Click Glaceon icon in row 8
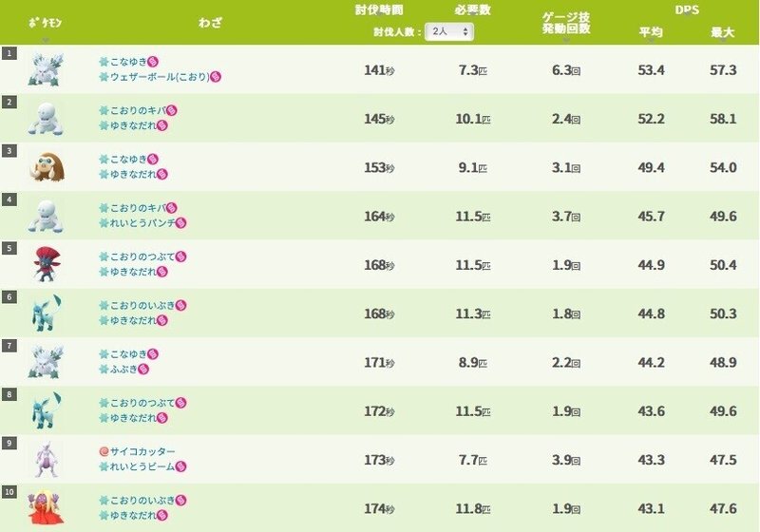This screenshot has height=532, width=760. click(x=47, y=410)
